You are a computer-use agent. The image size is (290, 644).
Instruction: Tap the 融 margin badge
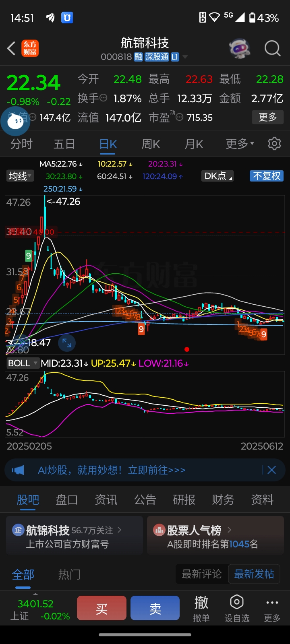[138, 57]
